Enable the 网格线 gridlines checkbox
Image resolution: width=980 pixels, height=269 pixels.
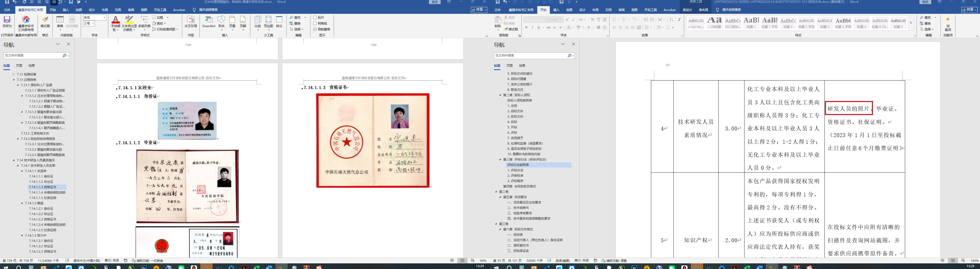[x=315, y=23]
